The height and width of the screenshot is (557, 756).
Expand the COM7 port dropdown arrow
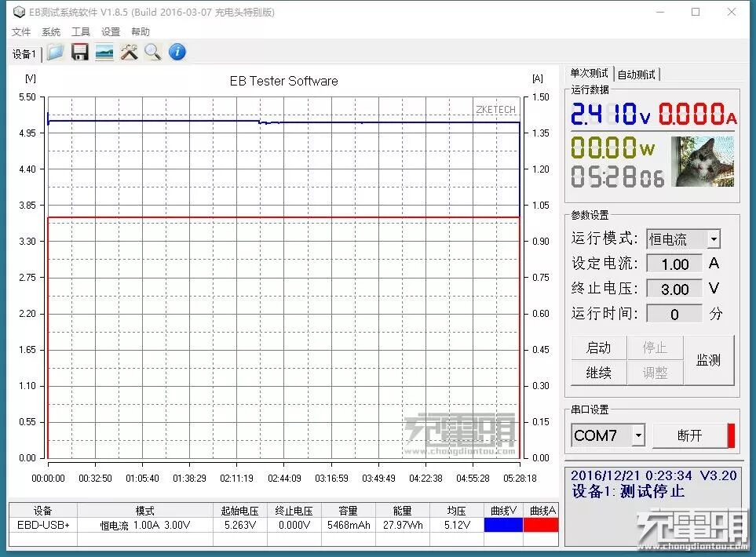coord(638,435)
